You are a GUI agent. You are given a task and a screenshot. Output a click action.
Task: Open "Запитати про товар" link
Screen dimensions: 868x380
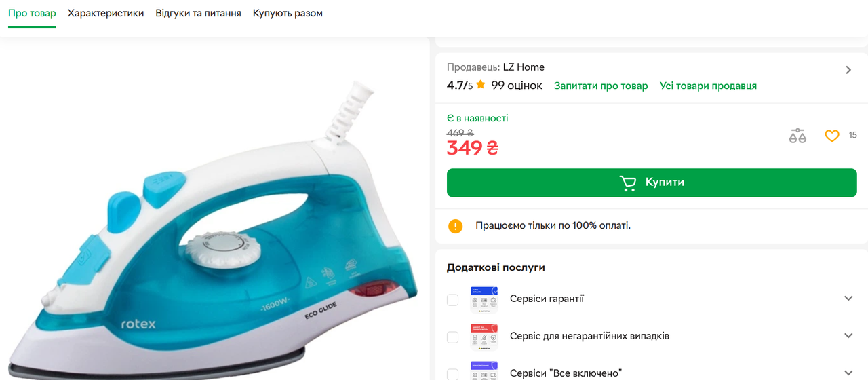(601, 85)
